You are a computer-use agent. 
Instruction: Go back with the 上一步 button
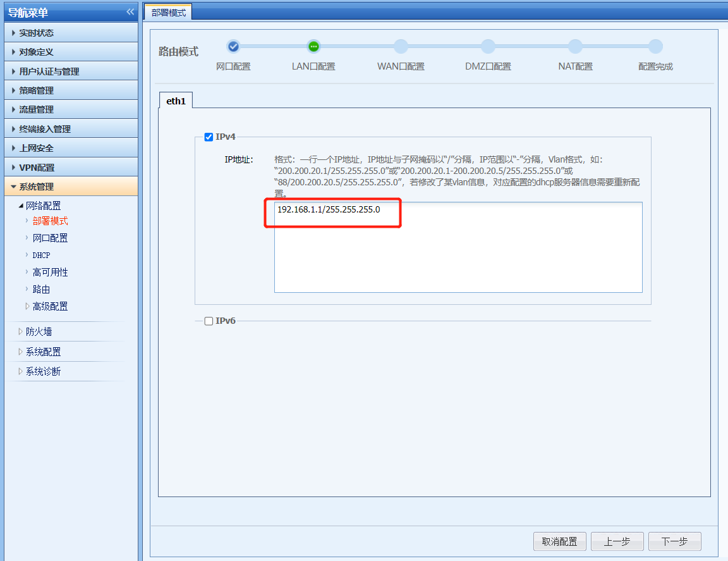click(x=617, y=541)
